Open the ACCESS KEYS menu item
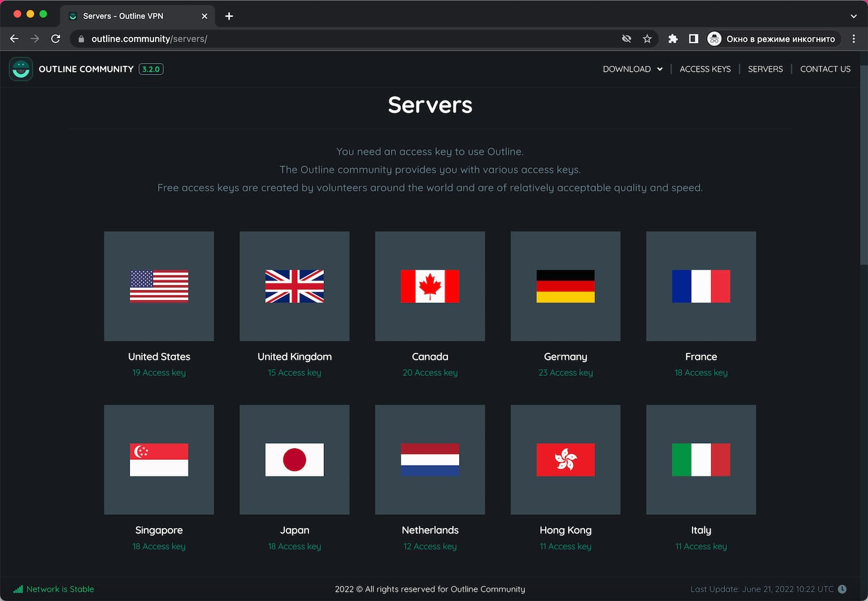Viewport: 868px width, 601px height. pos(705,69)
